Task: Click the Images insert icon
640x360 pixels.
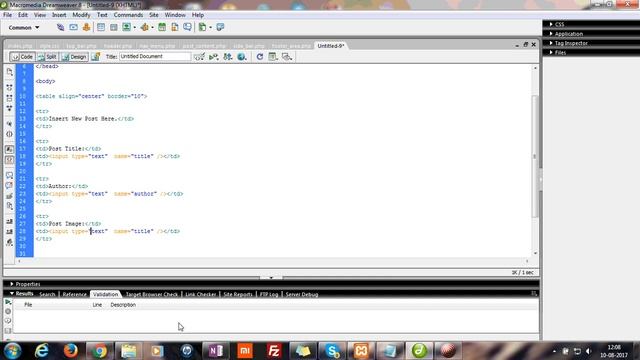Action: tap(127, 27)
